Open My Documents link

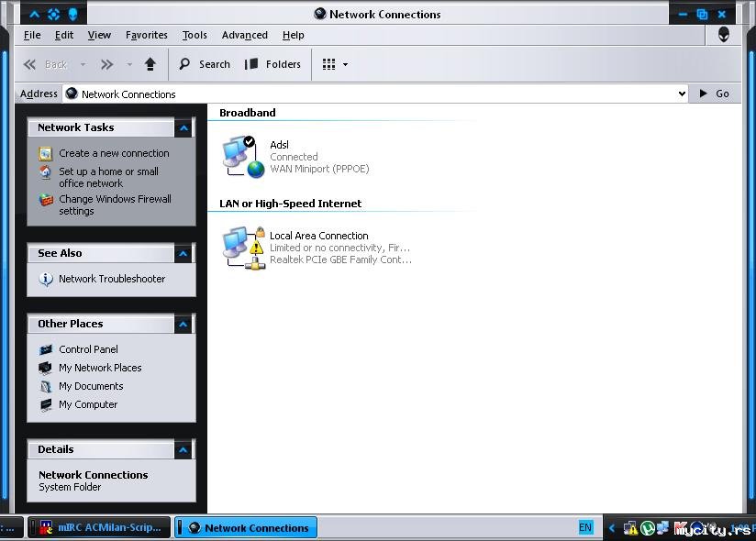tap(91, 386)
